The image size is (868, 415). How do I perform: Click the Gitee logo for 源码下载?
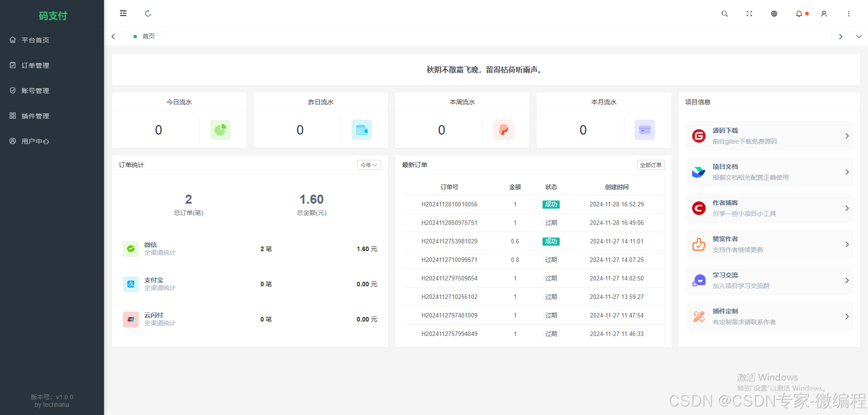[x=699, y=136]
